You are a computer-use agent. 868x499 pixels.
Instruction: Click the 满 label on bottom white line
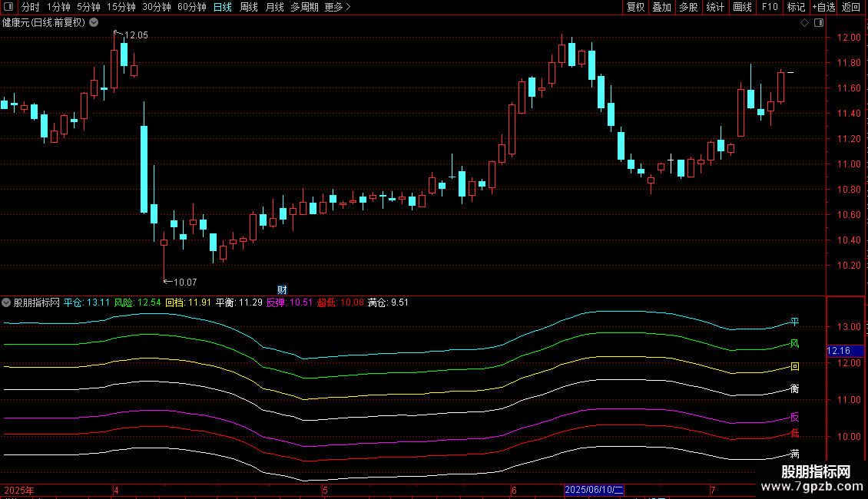pyautogui.click(x=794, y=454)
